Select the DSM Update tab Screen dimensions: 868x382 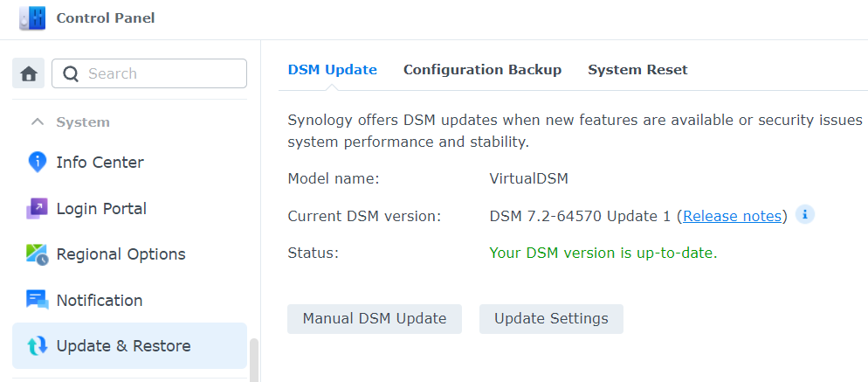point(332,70)
